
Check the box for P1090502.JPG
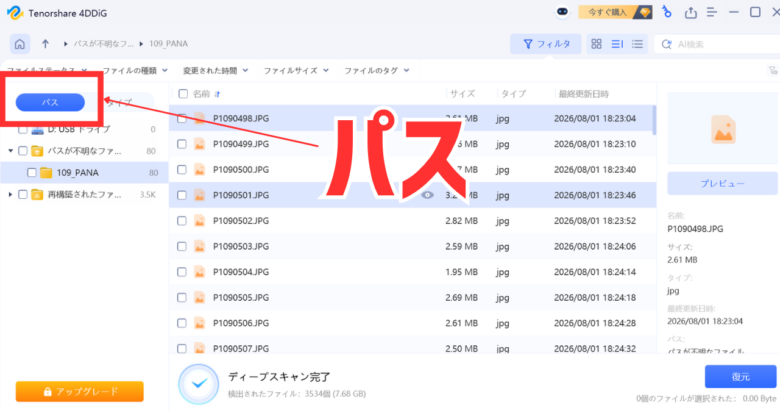[x=182, y=220]
